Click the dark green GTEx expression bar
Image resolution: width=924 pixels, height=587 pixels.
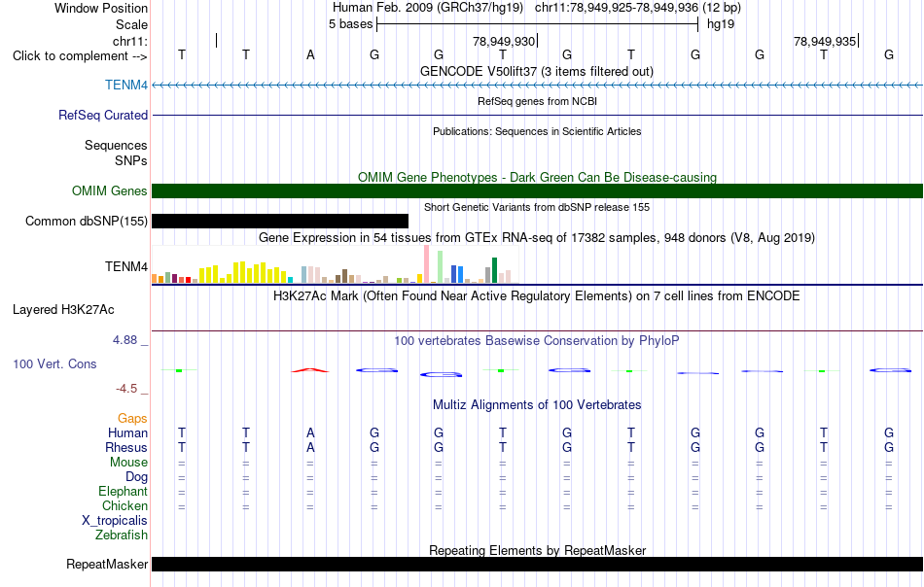point(494,270)
